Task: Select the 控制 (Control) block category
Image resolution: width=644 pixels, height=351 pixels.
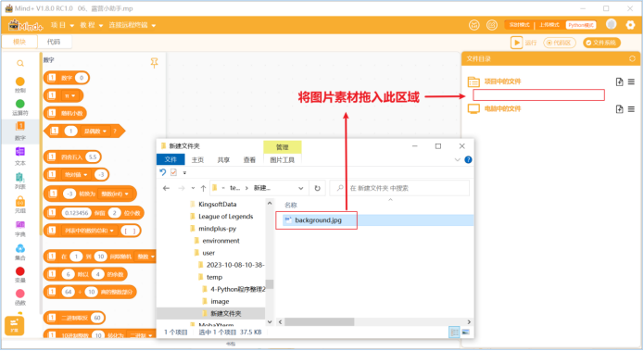Action: coord(20,84)
